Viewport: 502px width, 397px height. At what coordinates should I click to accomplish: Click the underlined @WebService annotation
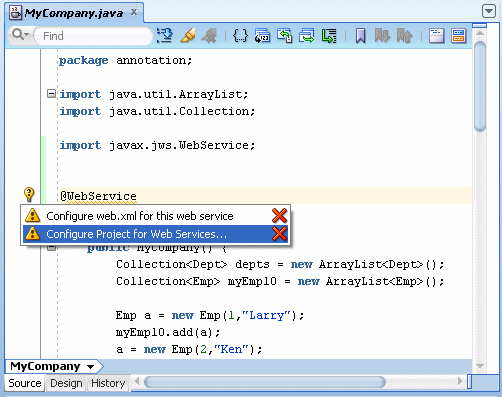[99, 196]
